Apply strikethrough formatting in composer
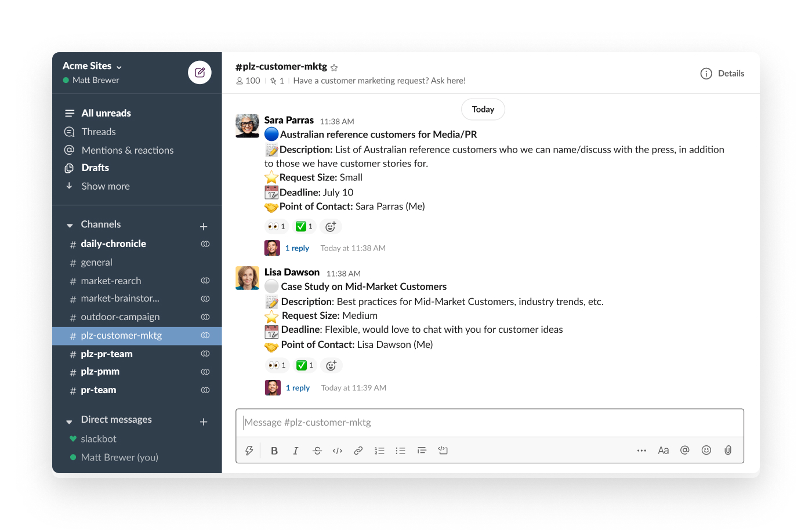 (317, 451)
